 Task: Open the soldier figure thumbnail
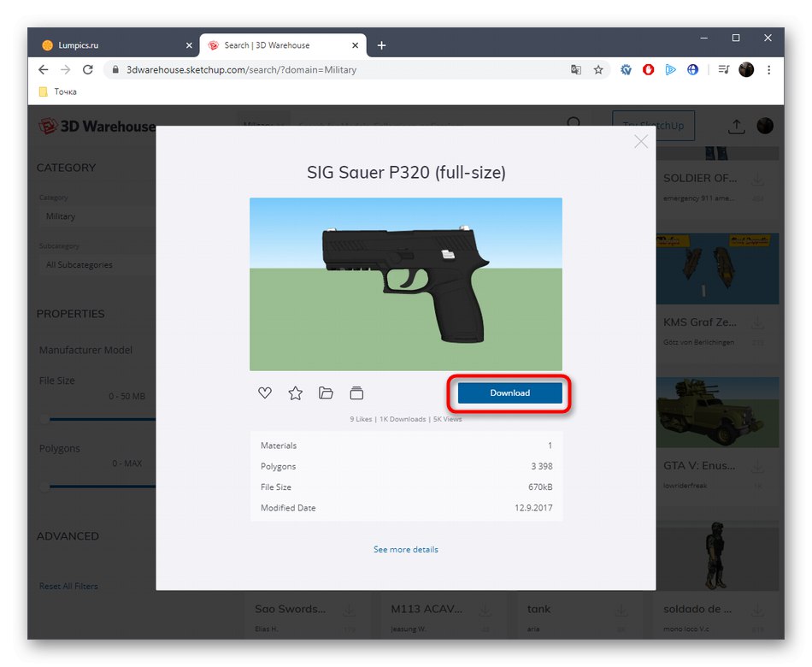tap(717, 556)
